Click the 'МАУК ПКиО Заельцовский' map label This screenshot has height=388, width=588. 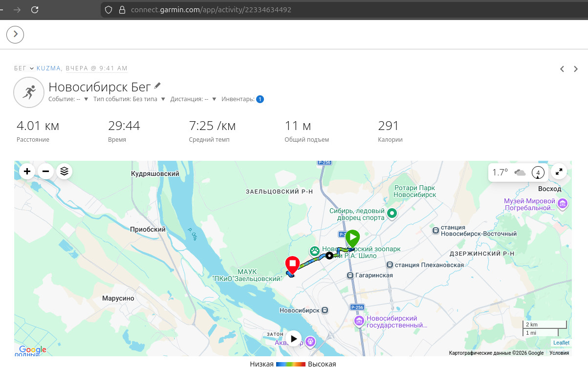tap(248, 275)
